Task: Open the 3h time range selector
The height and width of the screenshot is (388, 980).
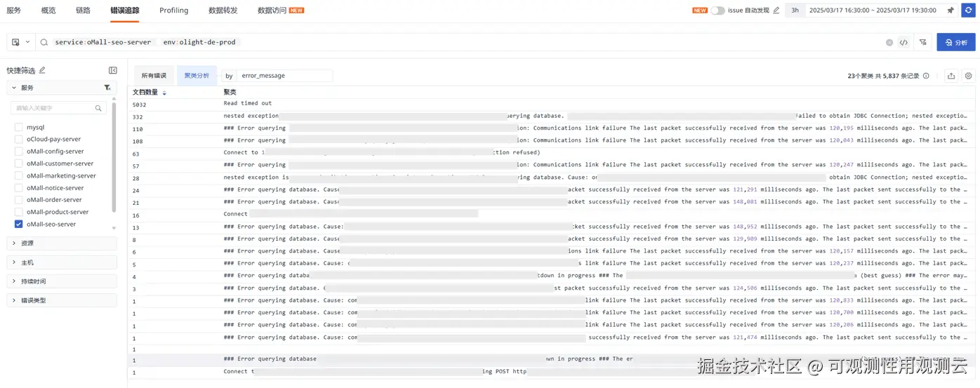Action: 795,11
